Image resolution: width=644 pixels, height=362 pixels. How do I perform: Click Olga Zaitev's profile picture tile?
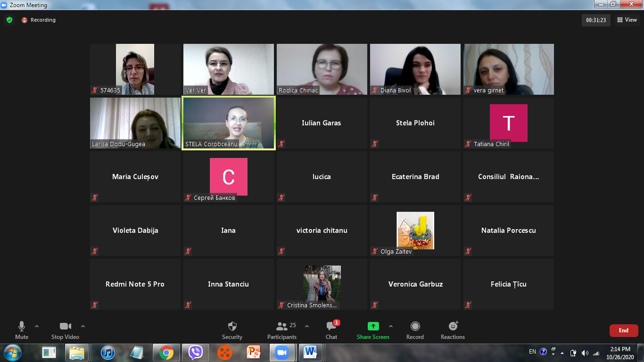415,230
